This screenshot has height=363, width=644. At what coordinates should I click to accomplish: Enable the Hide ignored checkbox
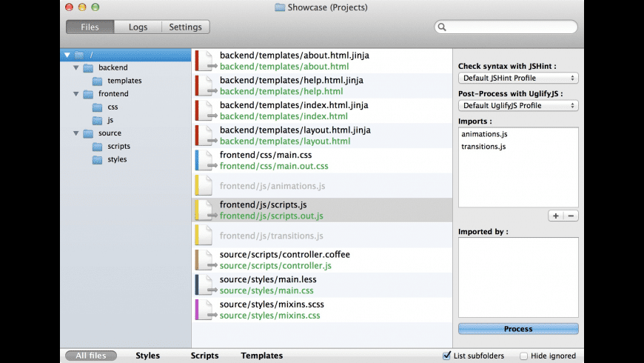point(523,356)
